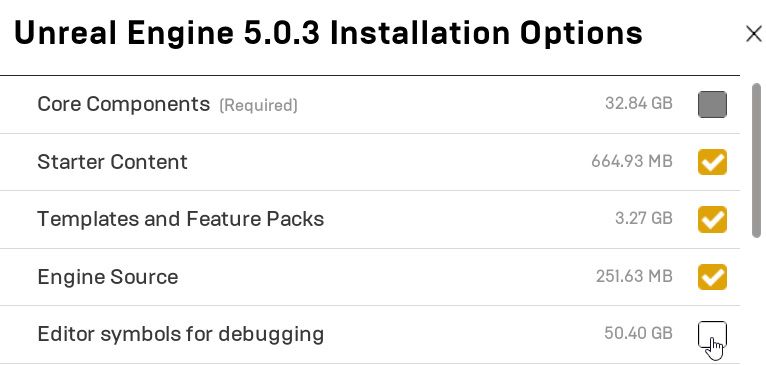Uncheck the Starter Content checkbox
The height and width of the screenshot is (365, 766).
click(x=712, y=162)
